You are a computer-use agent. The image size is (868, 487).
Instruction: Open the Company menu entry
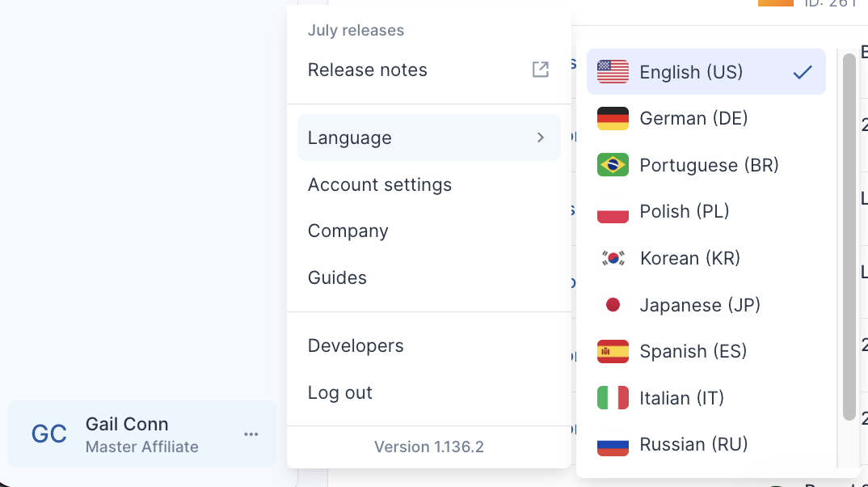429,231
